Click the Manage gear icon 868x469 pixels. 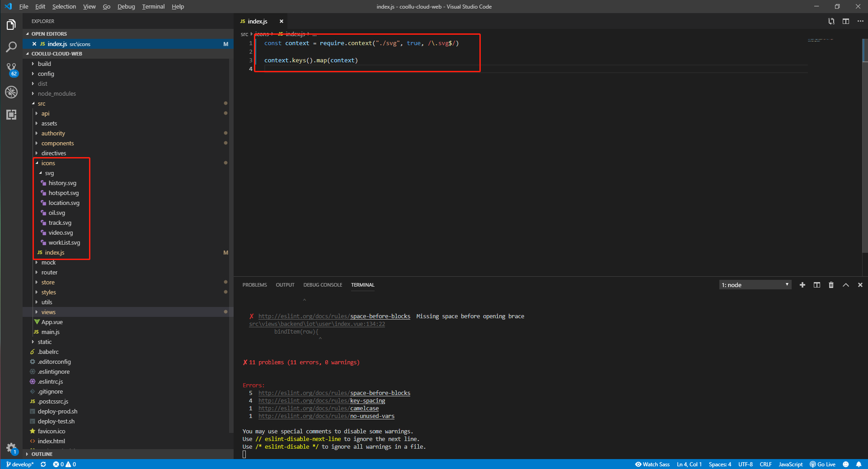11,448
